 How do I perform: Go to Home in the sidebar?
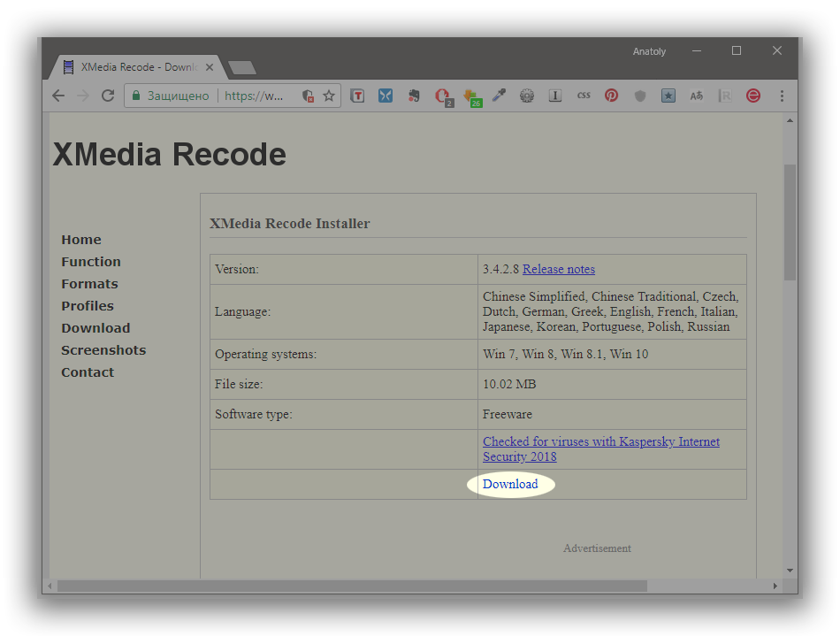tap(81, 240)
